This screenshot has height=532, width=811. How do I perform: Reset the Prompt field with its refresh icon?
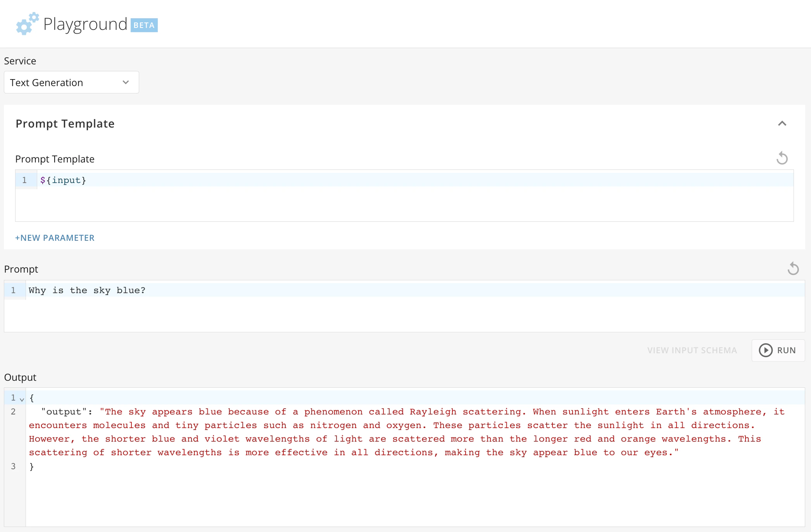click(793, 268)
